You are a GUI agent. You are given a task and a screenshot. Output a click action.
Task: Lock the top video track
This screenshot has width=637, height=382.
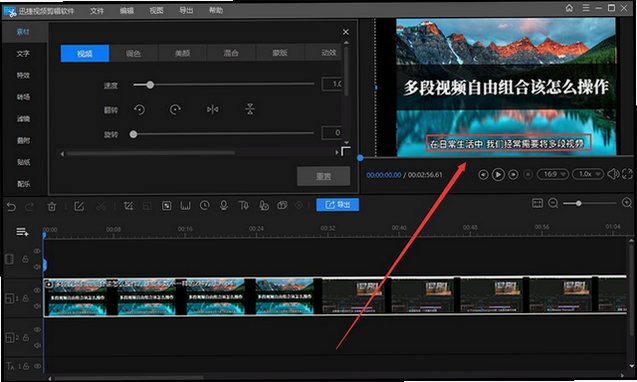pos(25,259)
